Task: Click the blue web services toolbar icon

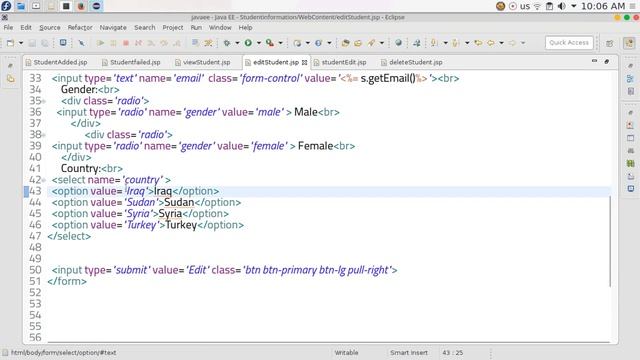Action: point(318,43)
